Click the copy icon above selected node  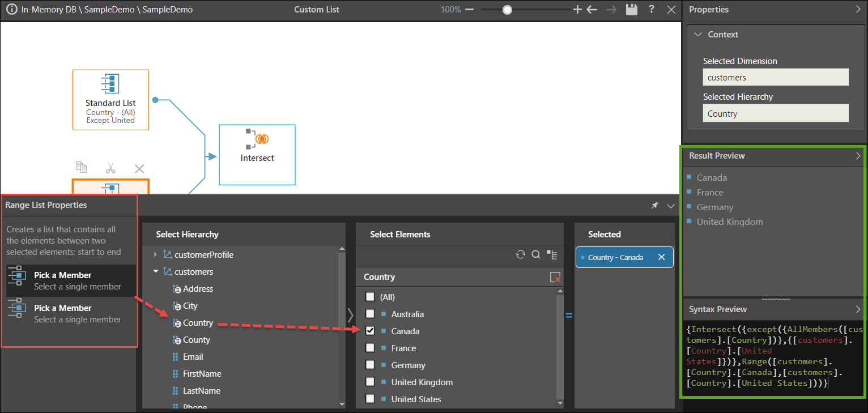[x=82, y=168]
